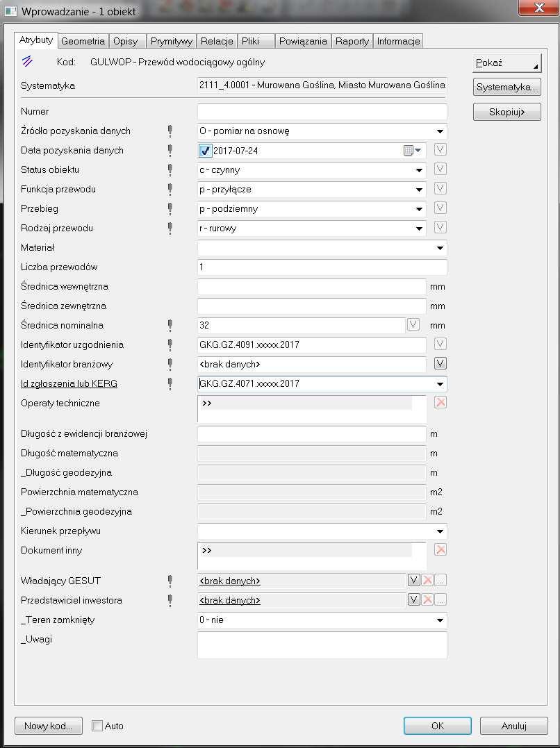Open calendar picker for Data pozyskania danych
Viewport: 560px width, 748px height.
(x=413, y=151)
